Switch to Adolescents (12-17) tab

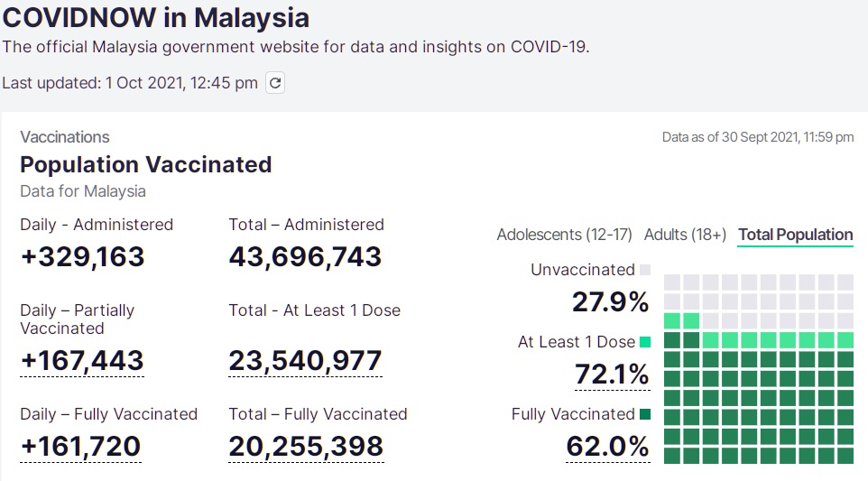point(564,235)
